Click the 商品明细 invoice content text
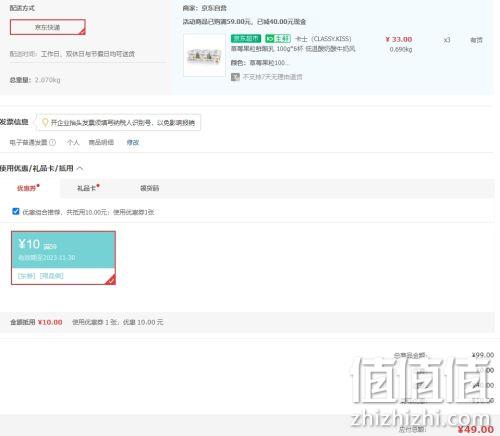The width and height of the screenshot is (500, 436). [x=101, y=142]
